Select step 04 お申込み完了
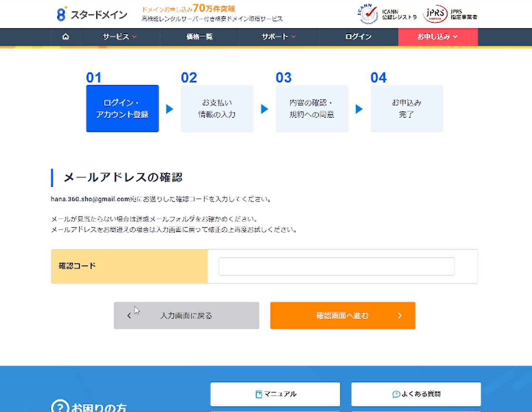 pos(407,108)
